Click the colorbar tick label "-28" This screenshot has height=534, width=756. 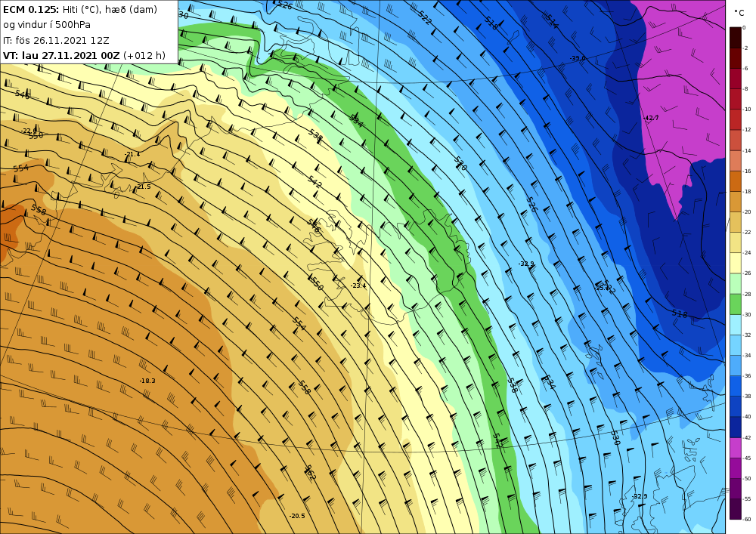748,295
